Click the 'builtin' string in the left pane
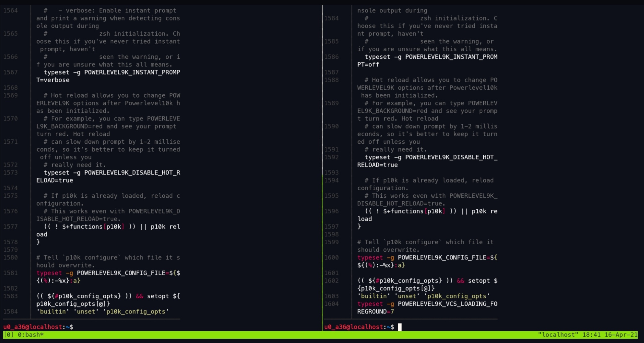 point(53,311)
